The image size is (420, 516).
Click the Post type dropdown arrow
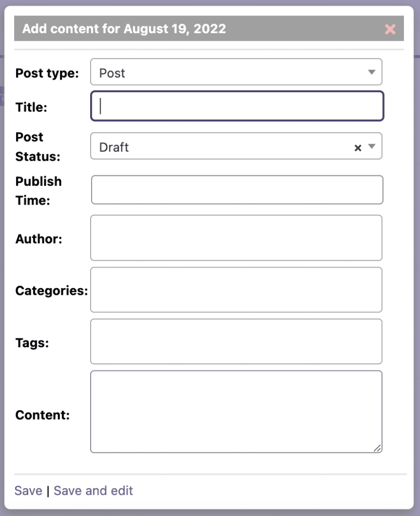(372, 72)
